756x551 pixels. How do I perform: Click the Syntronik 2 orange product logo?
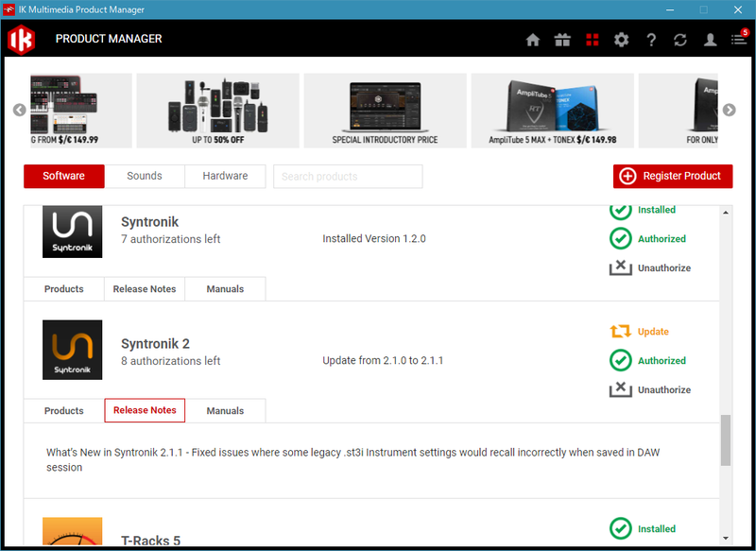pyautogui.click(x=73, y=350)
